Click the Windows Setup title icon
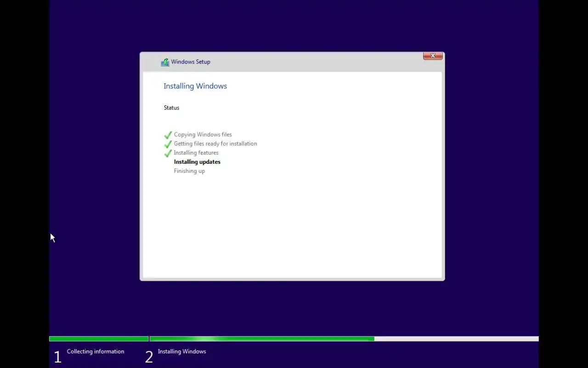 [x=165, y=62]
